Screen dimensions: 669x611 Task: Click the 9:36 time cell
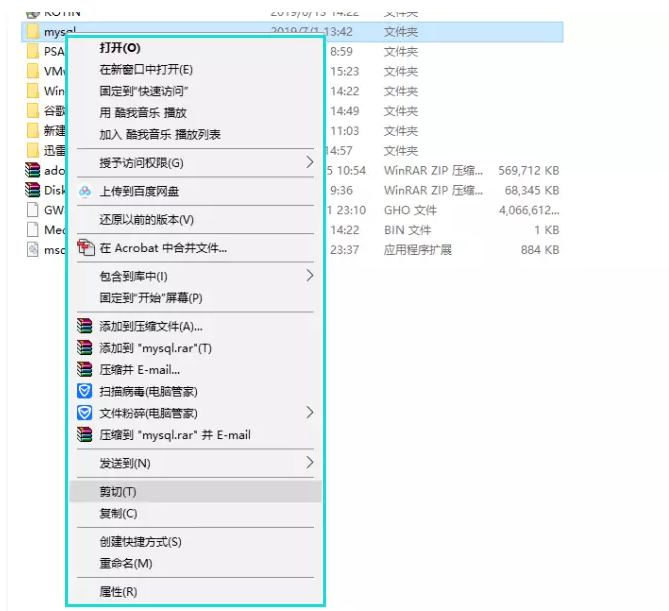[x=341, y=190]
